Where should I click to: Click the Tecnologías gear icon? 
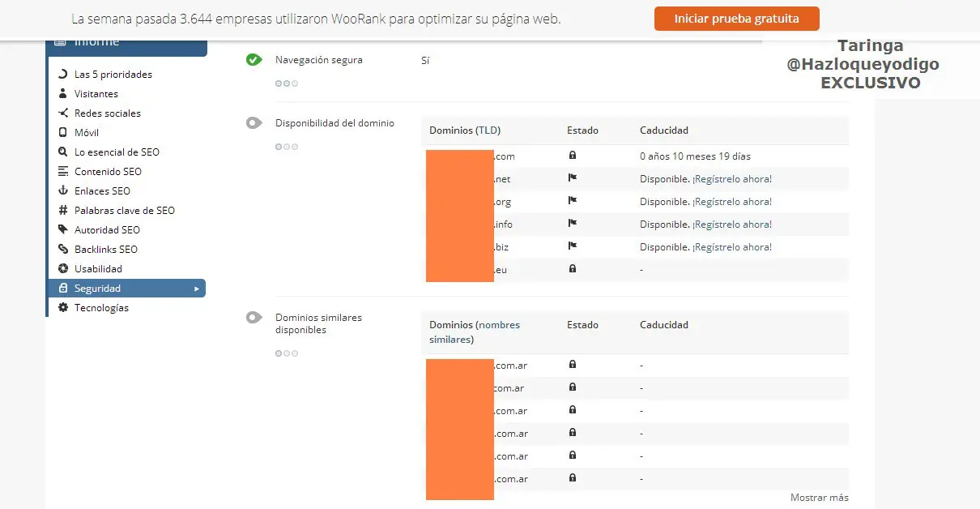(63, 308)
